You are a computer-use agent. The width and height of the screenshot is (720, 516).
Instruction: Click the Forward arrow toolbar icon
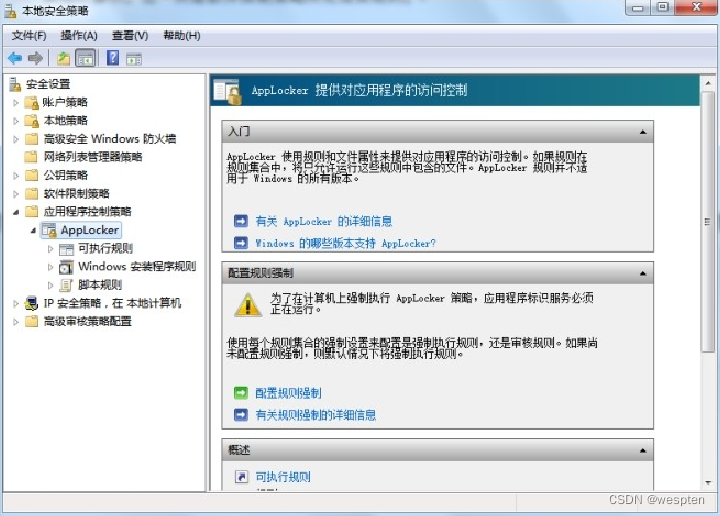pyautogui.click(x=35, y=58)
